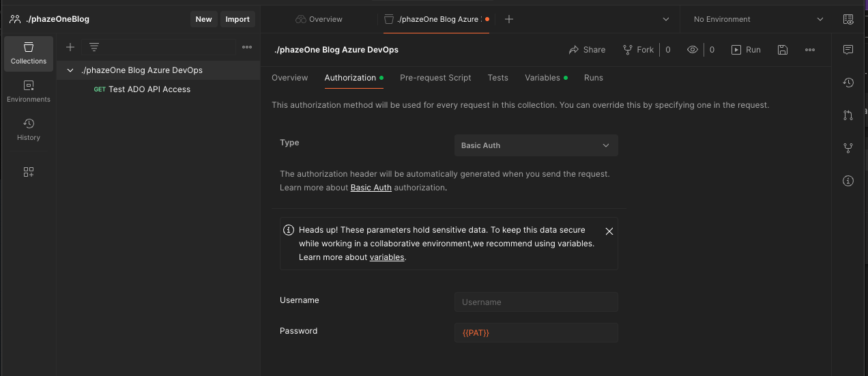Open the environment quick look icon
The height and width of the screenshot is (376, 868).
(x=848, y=19)
